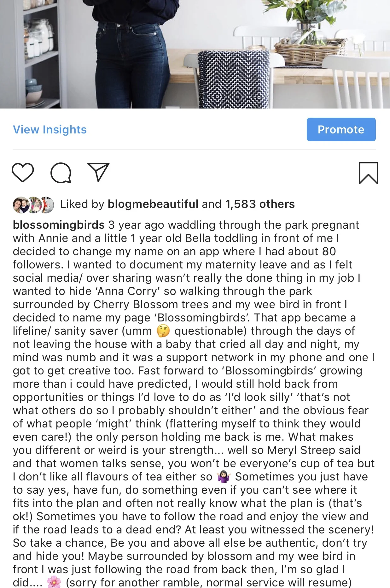Tap the middle liker avatar thumbnail
The width and height of the screenshot is (390, 588).
tap(35, 205)
